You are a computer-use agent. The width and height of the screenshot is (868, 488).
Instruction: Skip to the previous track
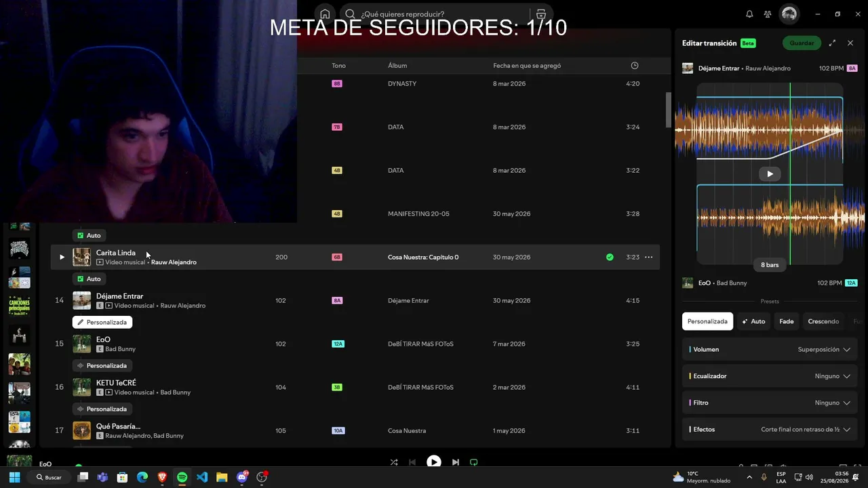click(412, 462)
